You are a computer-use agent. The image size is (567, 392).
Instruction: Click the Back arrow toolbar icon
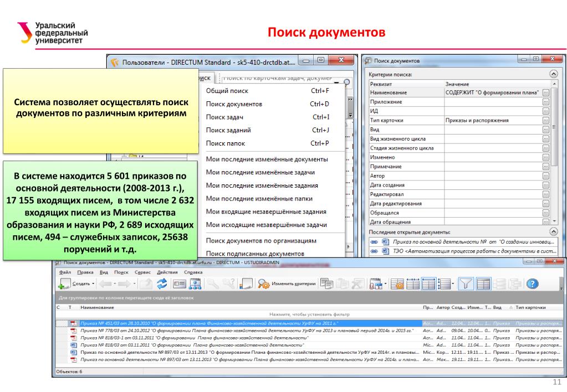(105, 284)
